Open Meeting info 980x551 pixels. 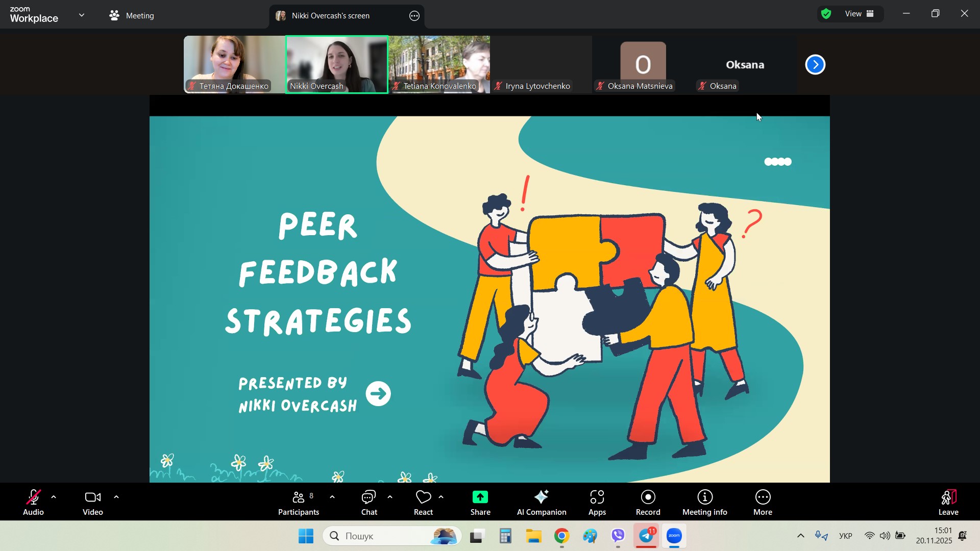click(704, 503)
